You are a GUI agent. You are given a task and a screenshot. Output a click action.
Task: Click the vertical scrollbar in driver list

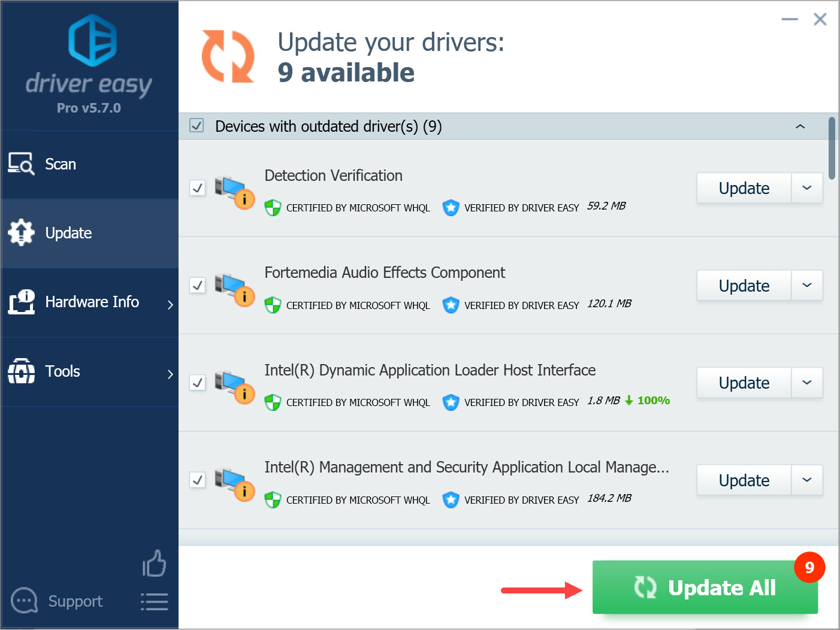[x=832, y=148]
